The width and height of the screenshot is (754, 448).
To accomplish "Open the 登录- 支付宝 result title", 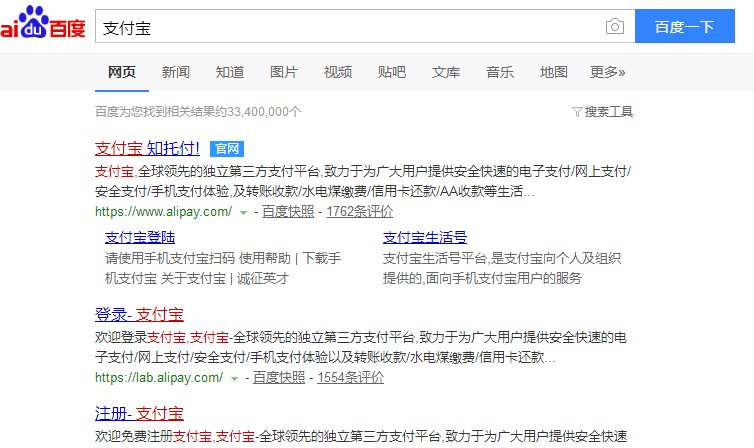I will 139,315.
